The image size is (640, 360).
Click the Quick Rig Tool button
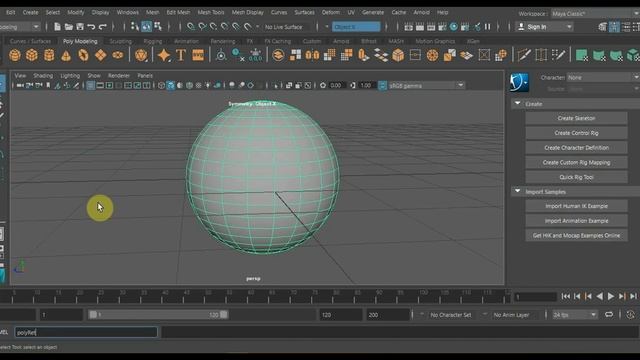(x=576, y=177)
